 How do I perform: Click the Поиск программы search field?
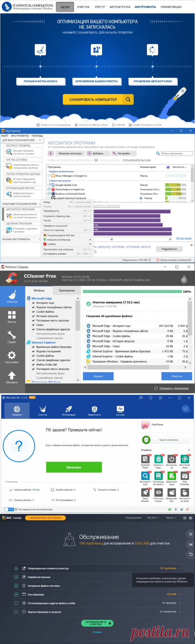pos(177,153)
